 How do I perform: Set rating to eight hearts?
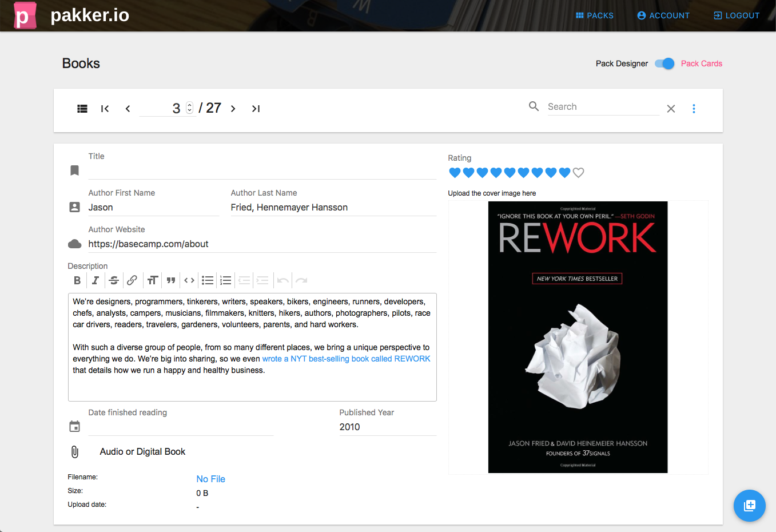[551, 173]
